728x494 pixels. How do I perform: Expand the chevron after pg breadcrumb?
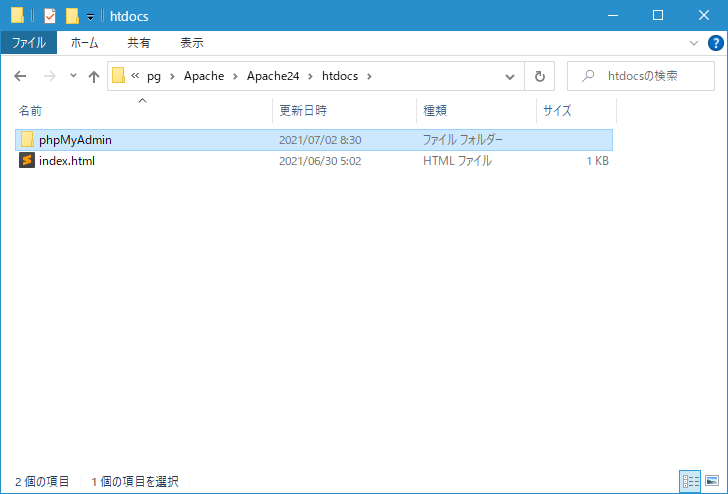(x=172, y=76)
